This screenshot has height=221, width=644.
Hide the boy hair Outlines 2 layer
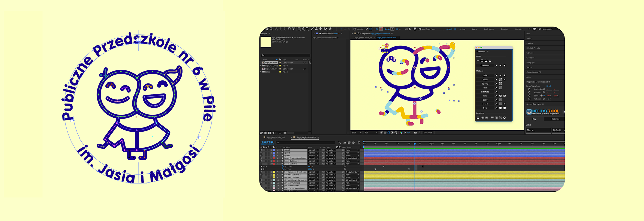point(261,175)
